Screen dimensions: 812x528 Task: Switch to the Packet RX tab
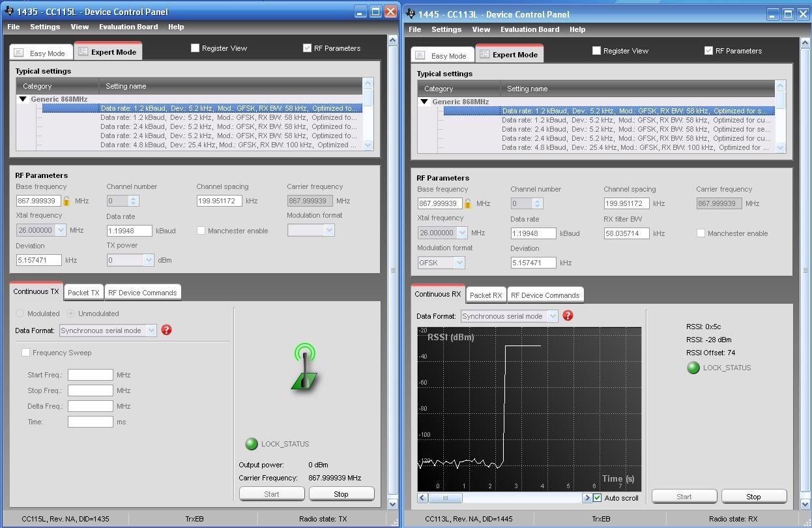coord(486,295)
